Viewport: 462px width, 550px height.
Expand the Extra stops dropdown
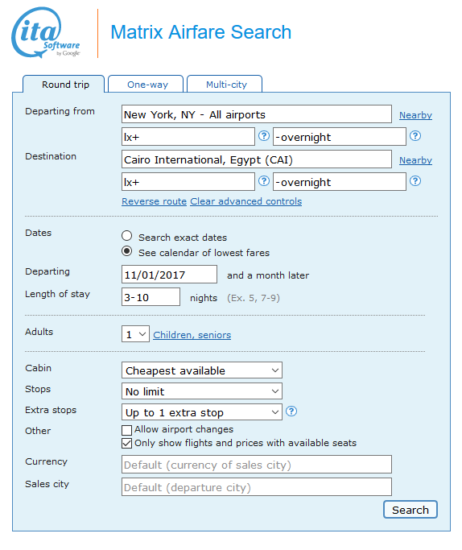pos(202,412)
